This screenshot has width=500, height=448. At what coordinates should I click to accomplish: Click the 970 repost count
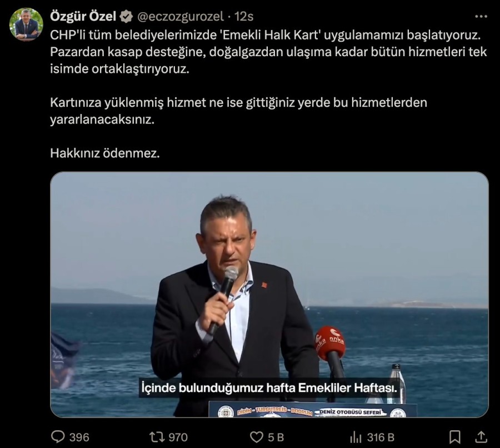(178, 437)
